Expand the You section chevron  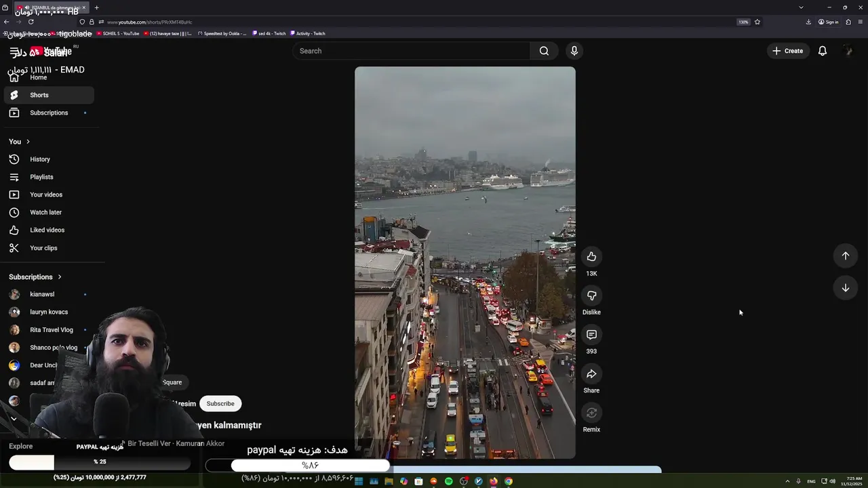(x=28, y=142)
